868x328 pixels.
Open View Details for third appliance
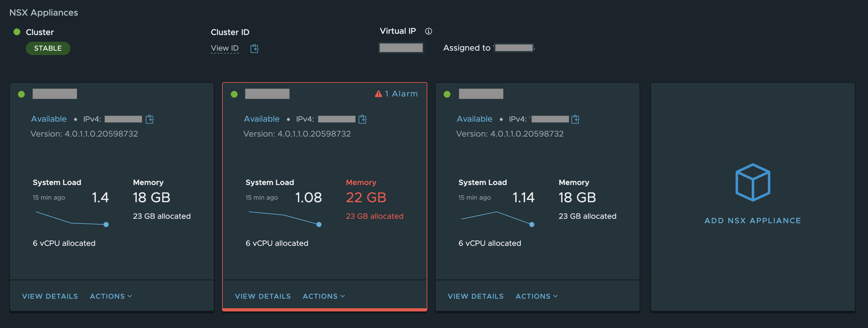(475, 296)
